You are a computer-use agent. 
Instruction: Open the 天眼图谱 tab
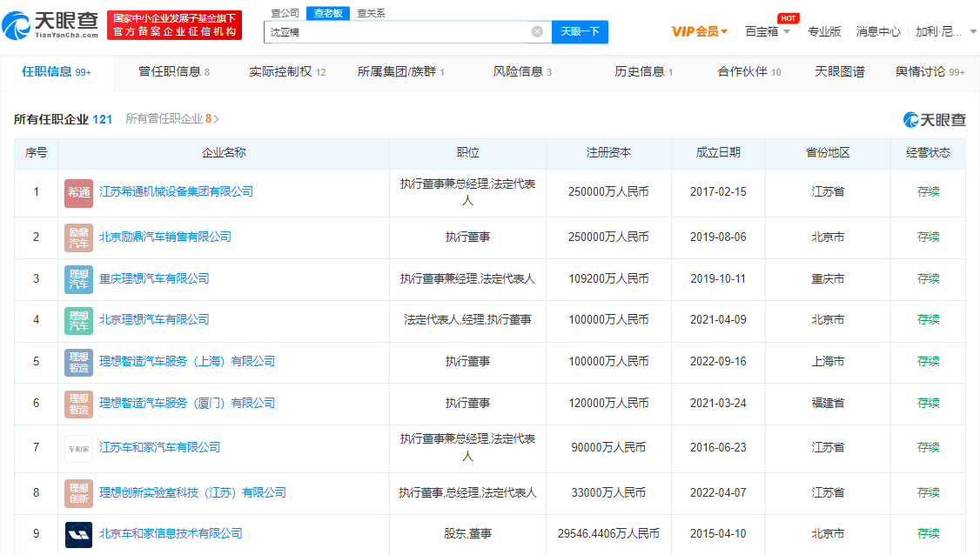point(839,72)
